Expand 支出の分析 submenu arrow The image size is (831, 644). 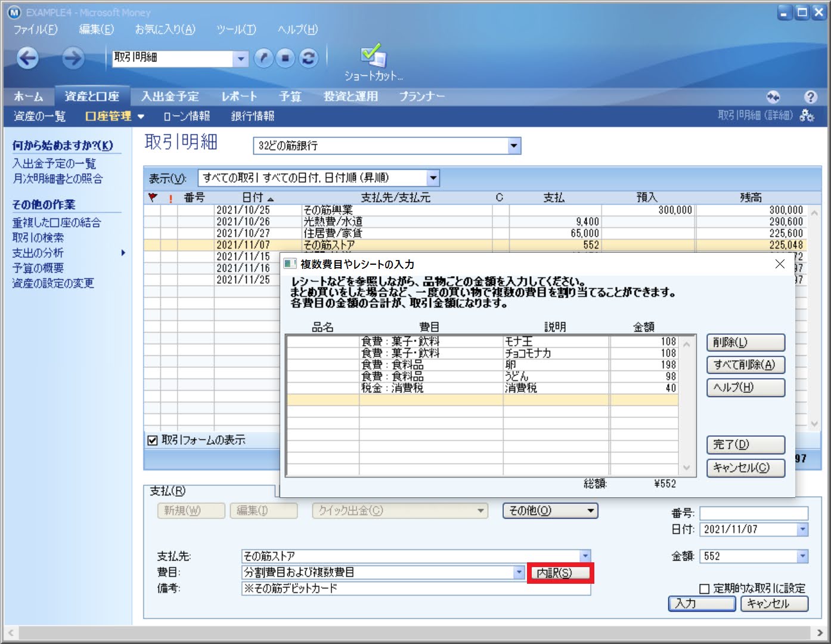click(x=123, y=253)
